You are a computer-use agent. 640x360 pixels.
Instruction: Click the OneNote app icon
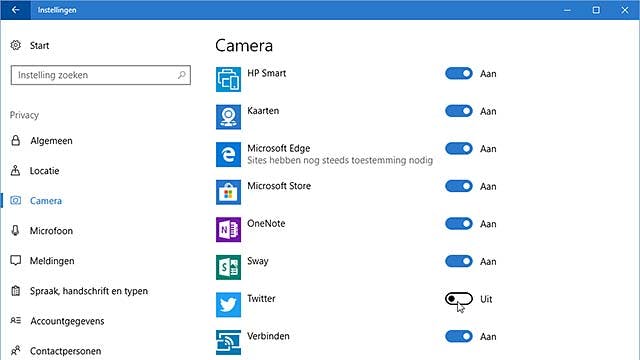pos(228,229)
